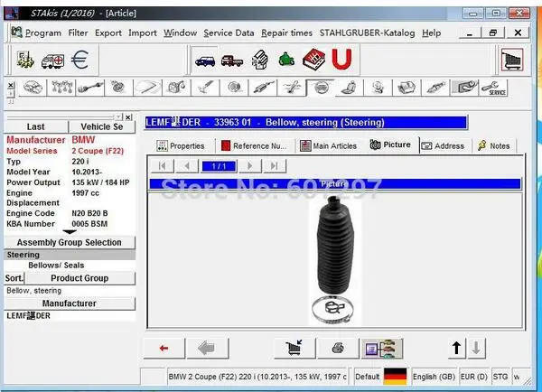The width and height of the screenshot is (542, 392).
Task: Click the Product Group header button
Action: (x=79, y=278)
